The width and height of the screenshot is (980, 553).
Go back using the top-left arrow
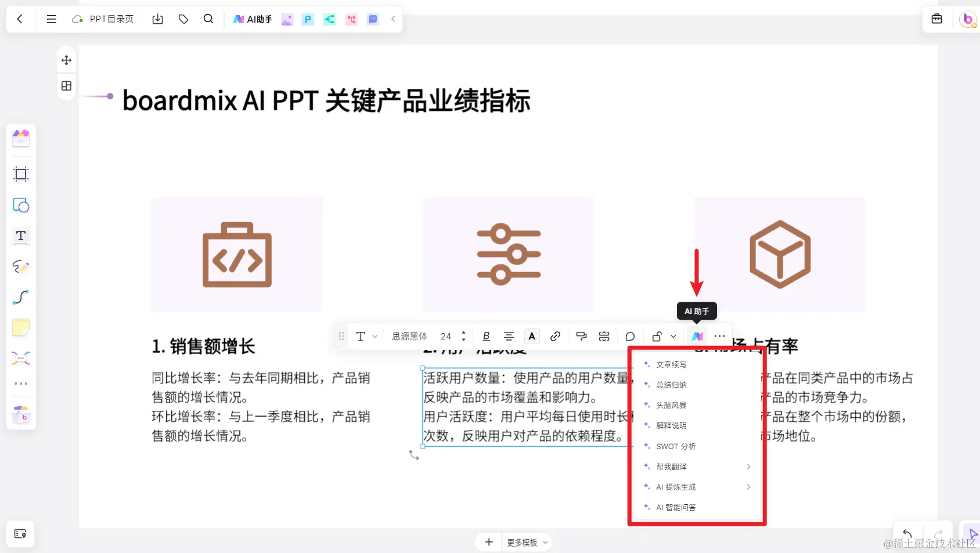pos(20,19)
